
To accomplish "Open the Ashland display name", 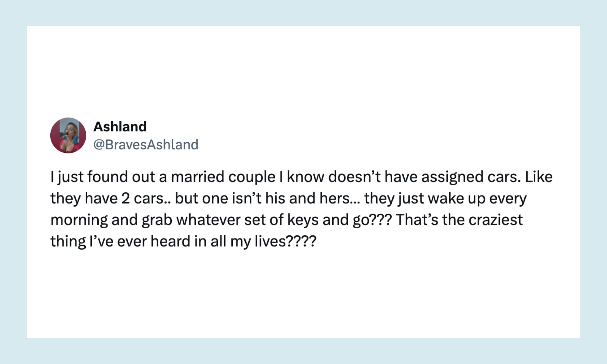I will (x=120, y=127).
